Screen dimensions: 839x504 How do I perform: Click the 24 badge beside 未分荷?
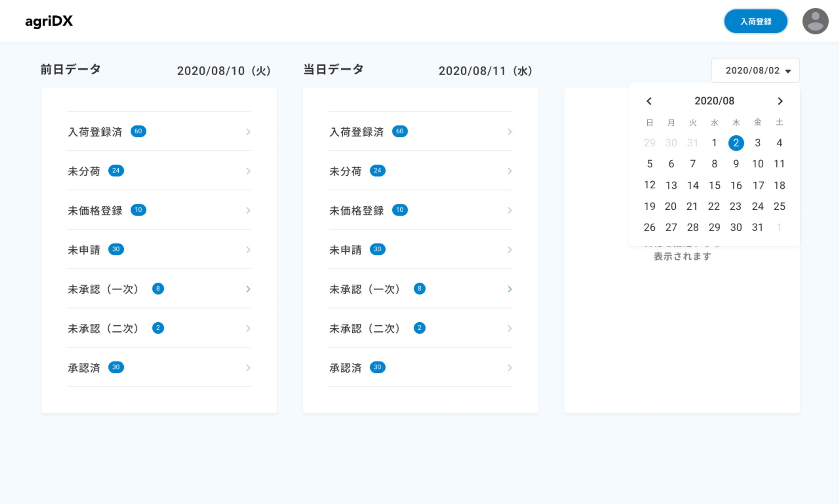(x=116, y=171)
